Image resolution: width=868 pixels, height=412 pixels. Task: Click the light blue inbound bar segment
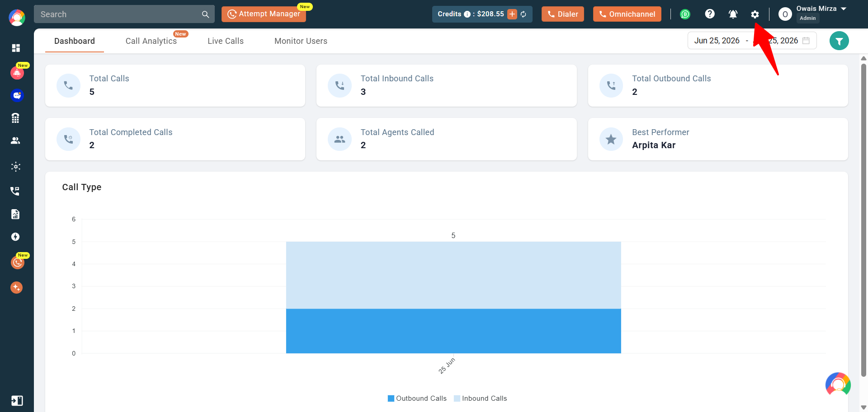coord(453,275)
